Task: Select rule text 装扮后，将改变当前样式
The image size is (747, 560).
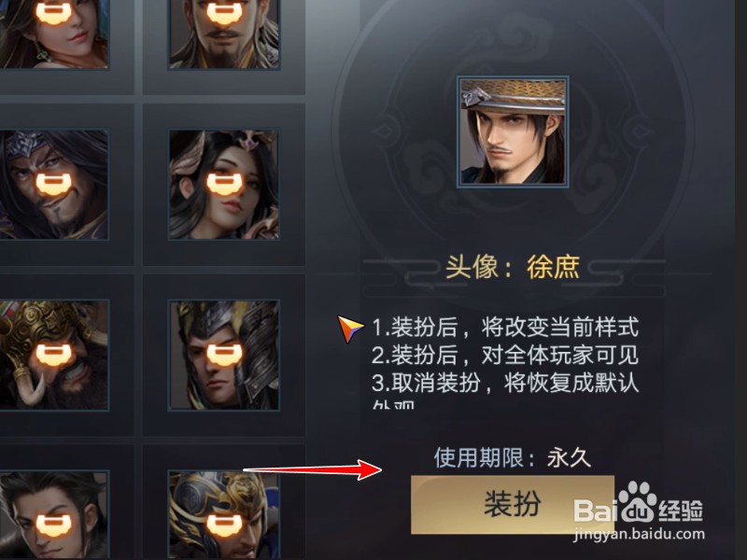Action: [x=505, y=328]
